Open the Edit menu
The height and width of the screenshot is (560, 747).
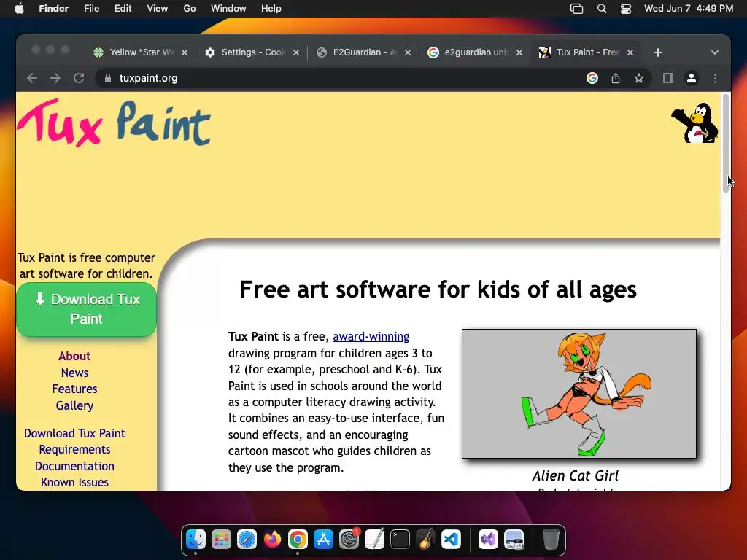click(123, 9)
